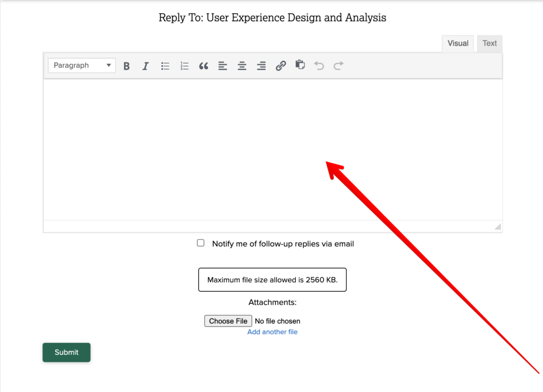Viewport: 543px width, 392px height.
Task: Grab the editor resize handle
Action: click(497, 227)
